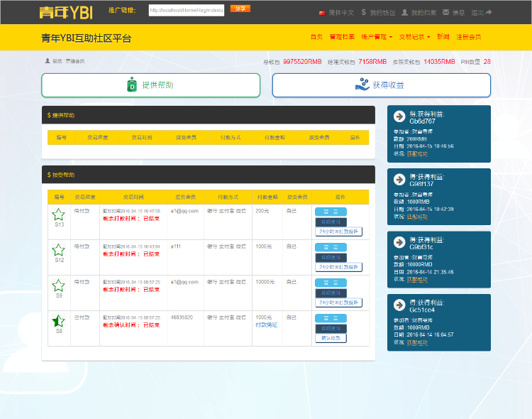The height and width of the screenshot is (419, 532).
Task: Expand the 交易记录 dropdown menu
Action: coord(414,36)
